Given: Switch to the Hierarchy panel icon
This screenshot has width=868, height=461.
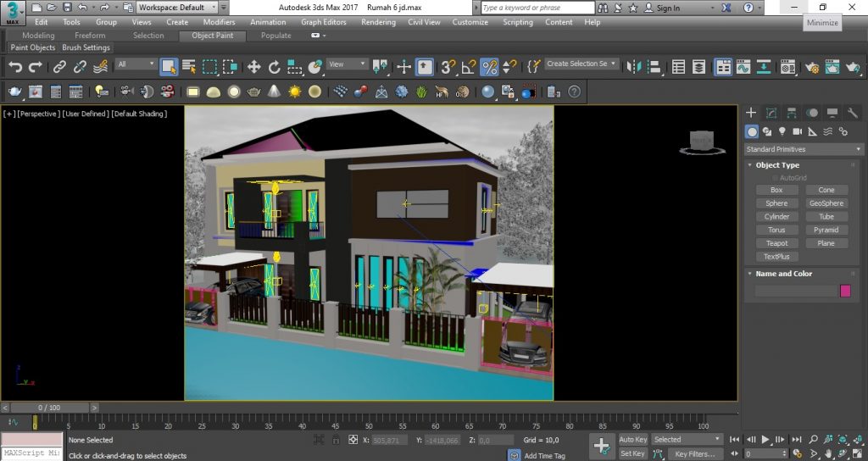Looking at the screenshot, I should pyautogui.click(x=792, y=113).
